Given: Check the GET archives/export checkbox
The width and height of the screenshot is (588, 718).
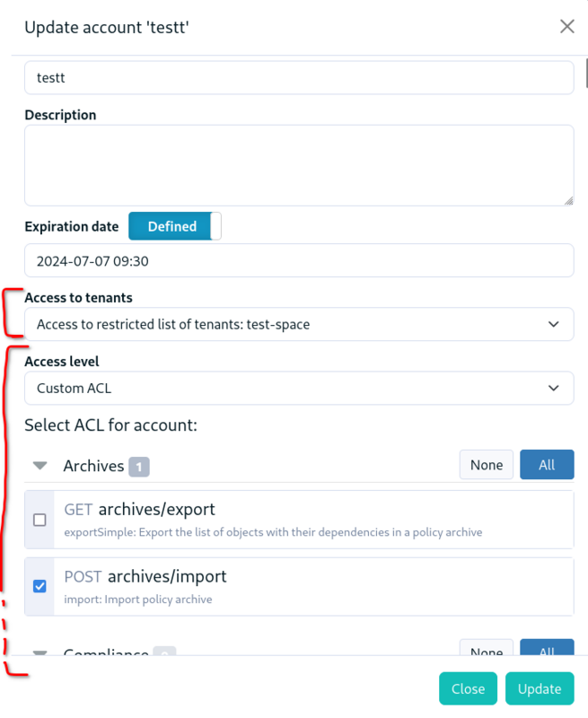Looking at the screenshot, I should (x=39, y=520).
